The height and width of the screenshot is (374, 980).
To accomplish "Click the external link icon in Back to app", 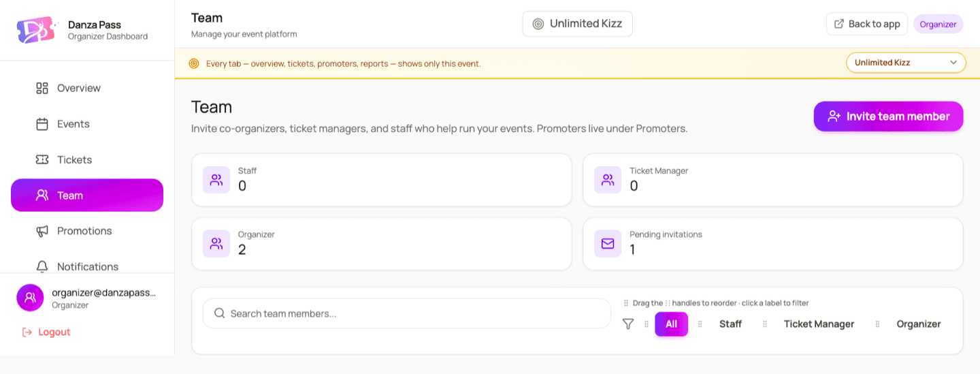I will coord(839,24).
